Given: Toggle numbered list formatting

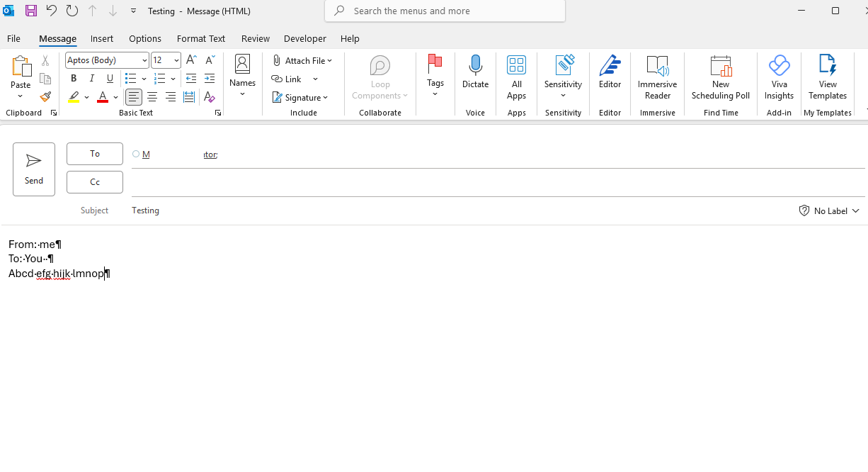Looking at the screenshot, I should 160,79.
